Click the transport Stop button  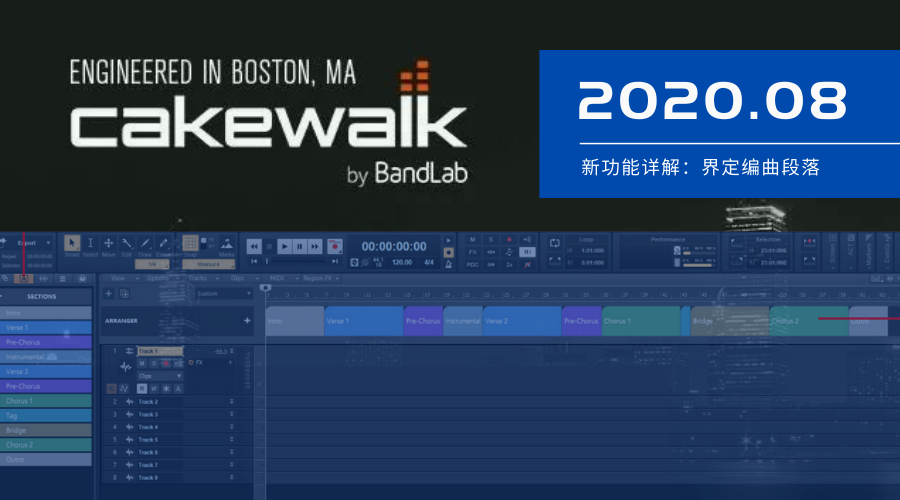tap(269, 247)
